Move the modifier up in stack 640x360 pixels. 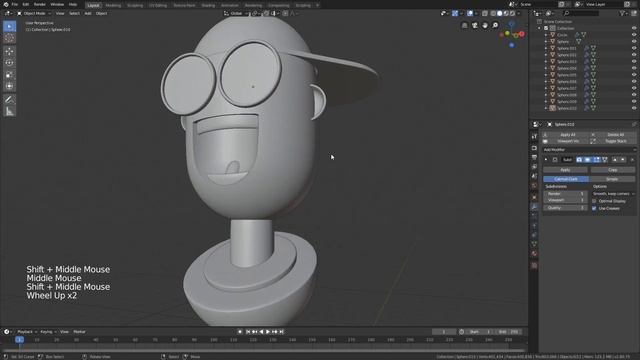(x=615, y=160)
